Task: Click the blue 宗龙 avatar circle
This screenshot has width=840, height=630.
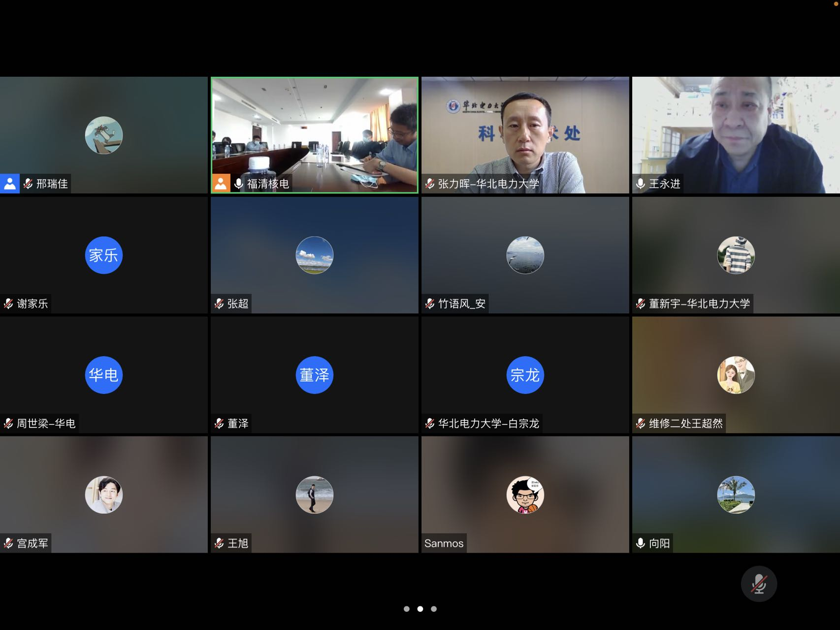Action: 525,375
